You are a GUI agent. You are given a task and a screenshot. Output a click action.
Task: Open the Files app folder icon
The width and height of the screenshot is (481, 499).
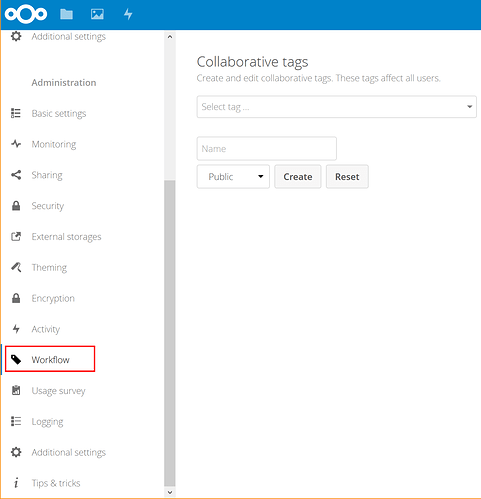66,14
